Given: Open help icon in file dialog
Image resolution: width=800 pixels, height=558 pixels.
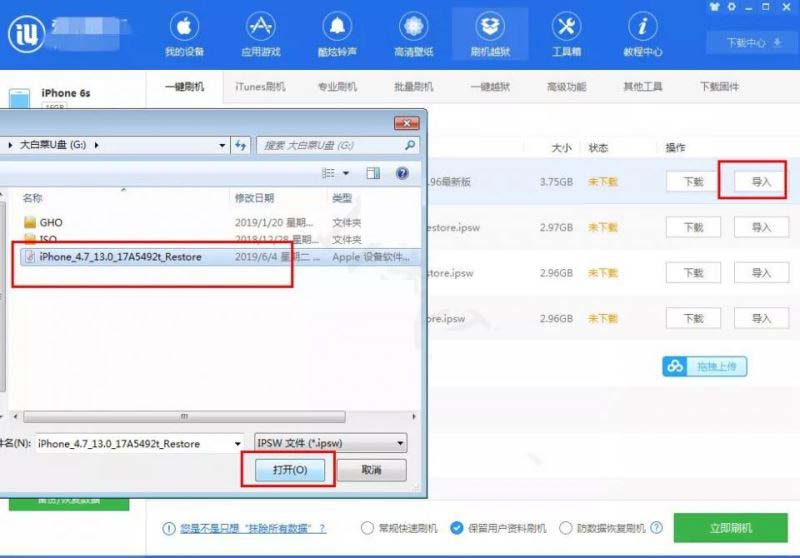Looking at the screenshot, I should click(x=403, y=173).
